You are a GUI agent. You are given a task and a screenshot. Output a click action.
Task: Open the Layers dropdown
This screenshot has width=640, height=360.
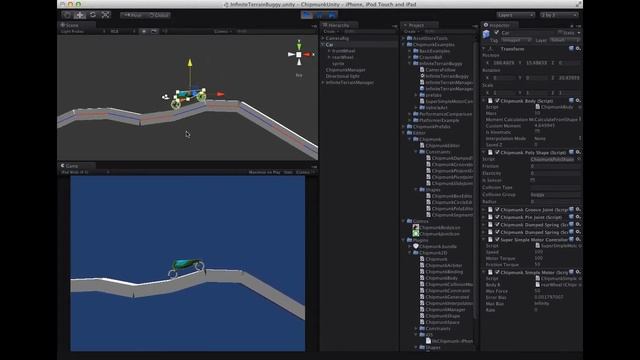[516, 15]
